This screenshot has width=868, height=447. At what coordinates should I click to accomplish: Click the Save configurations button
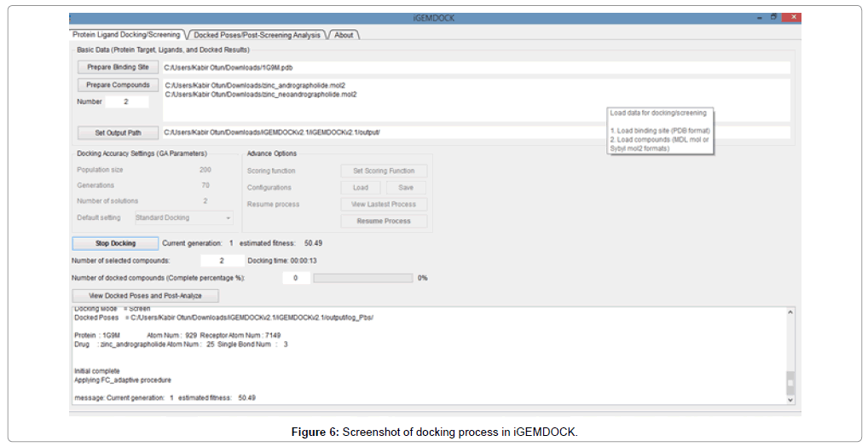[405, 188]
